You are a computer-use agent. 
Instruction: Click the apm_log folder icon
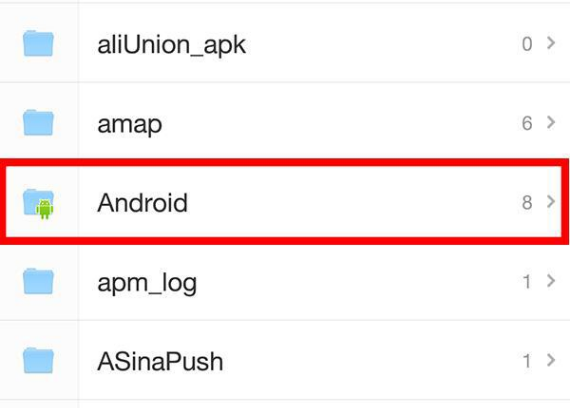[38, 281]
